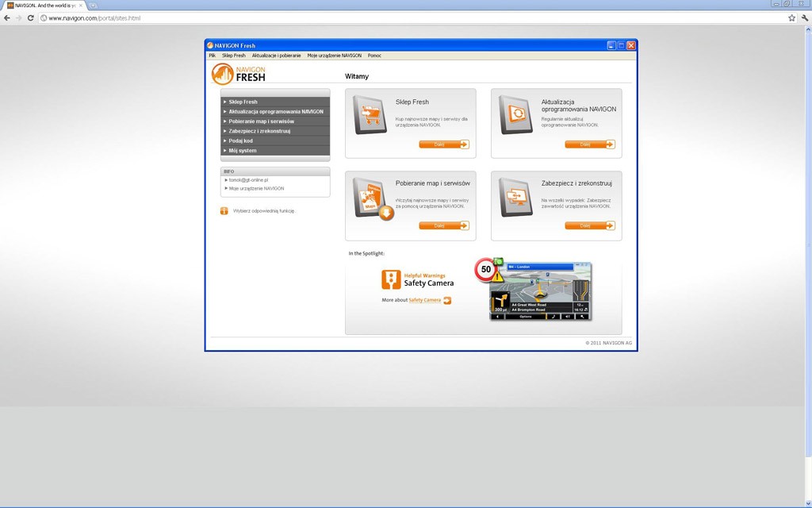
Task: Expand Podaj kod in the sidebar
Action: pyautogui.click(x=240, y=140)
